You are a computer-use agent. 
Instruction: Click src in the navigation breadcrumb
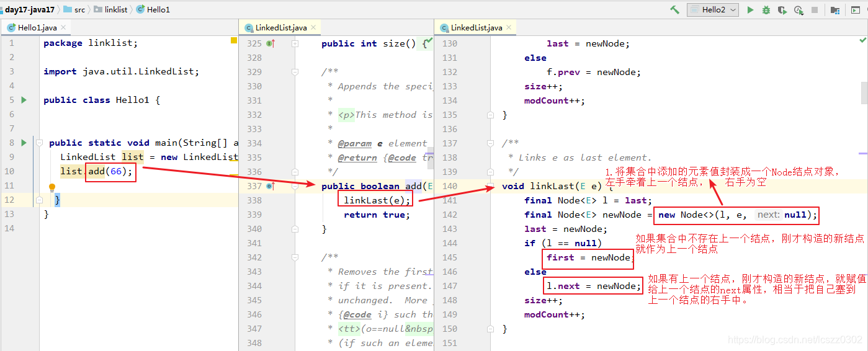pos(79,9)
